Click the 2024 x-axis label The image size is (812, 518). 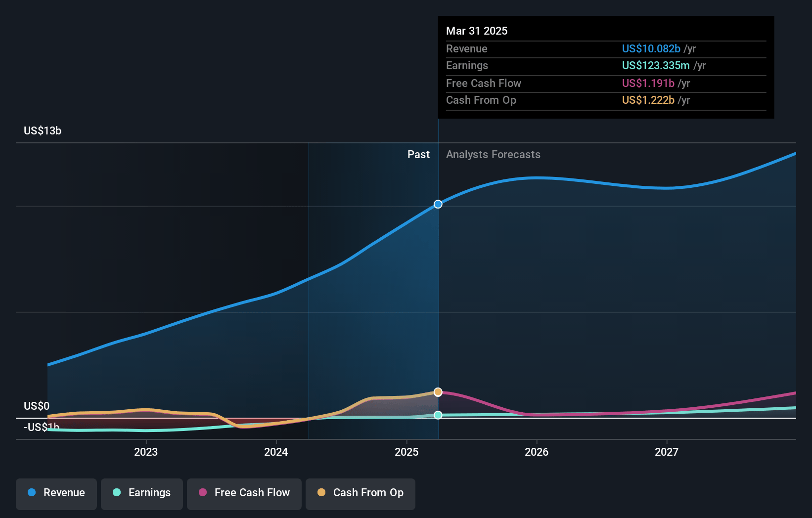click(276, 452)
